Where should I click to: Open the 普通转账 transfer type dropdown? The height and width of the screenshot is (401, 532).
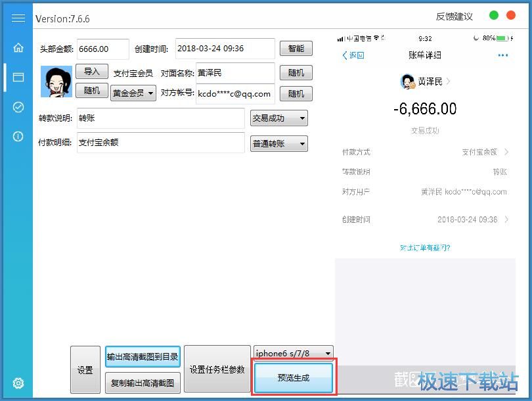coord(278,143)
